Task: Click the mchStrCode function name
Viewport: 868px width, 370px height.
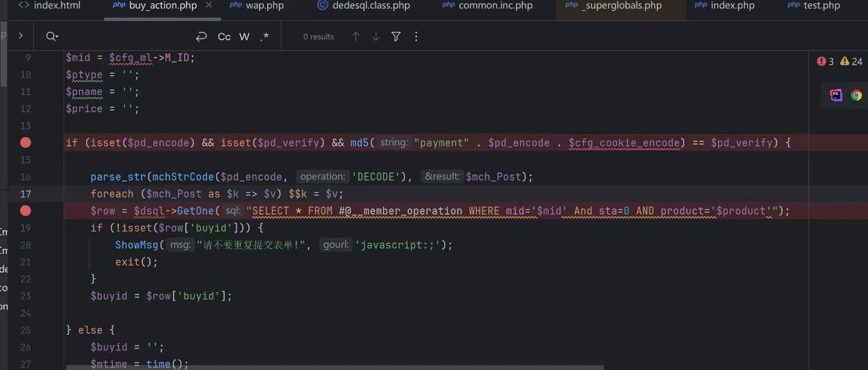Action: pos(183,177)
